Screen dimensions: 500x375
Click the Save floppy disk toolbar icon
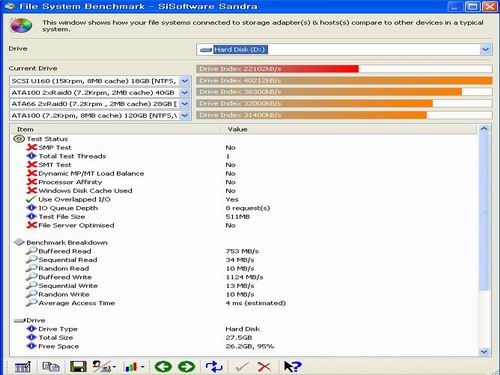78,367
